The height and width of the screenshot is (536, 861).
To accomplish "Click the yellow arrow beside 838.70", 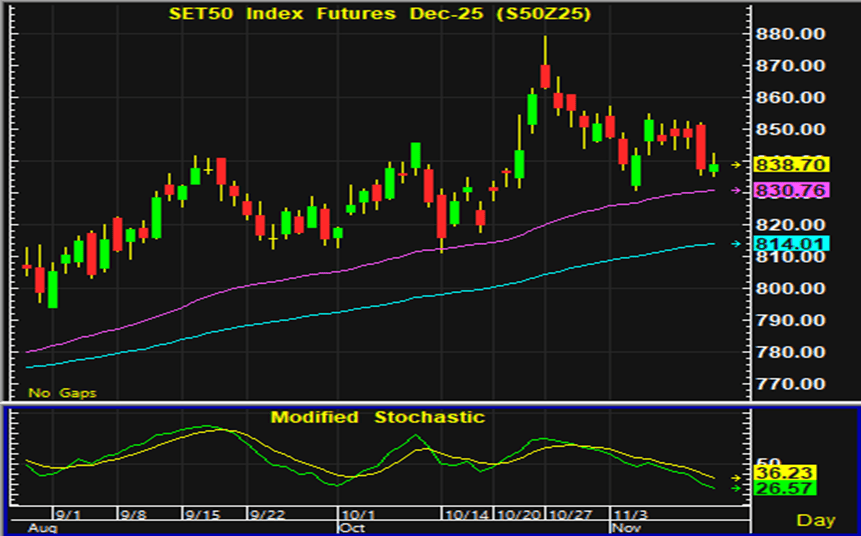I will tap(738, 164).
